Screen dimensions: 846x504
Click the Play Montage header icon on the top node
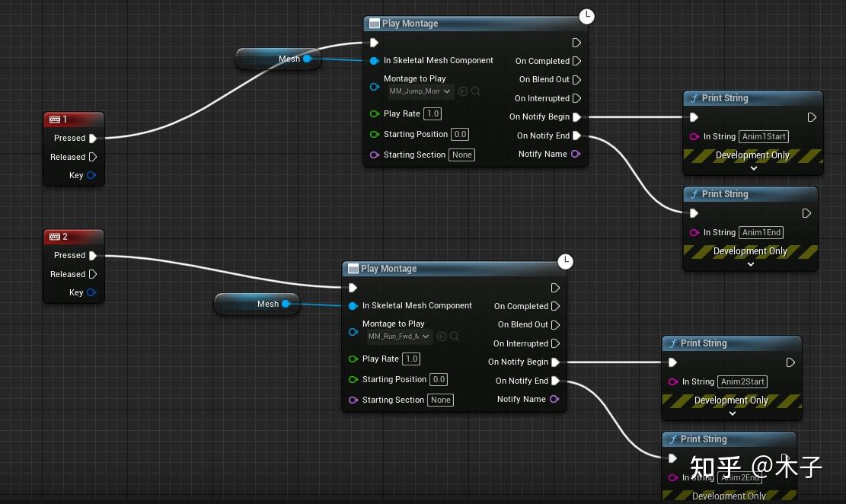pyautogui.click(x=373, y=23)
